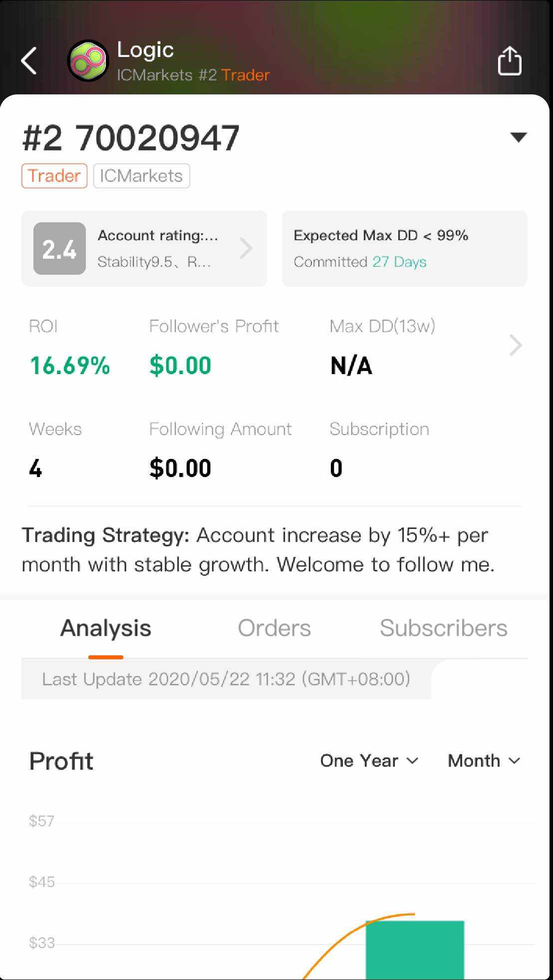
Task: Tap the Trading Strategy description text
Action: [258, 550]
